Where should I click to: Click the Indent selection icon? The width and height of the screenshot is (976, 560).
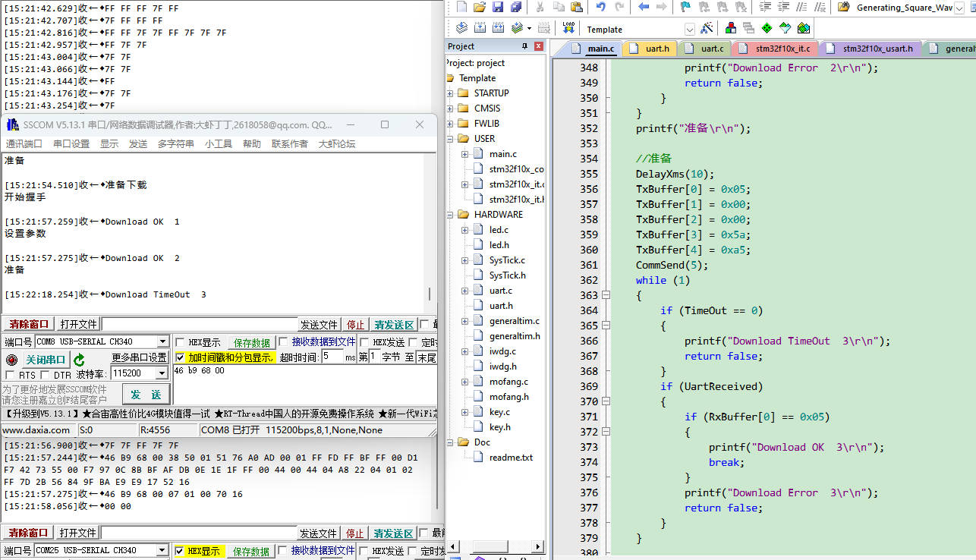(x=765, y=7)
